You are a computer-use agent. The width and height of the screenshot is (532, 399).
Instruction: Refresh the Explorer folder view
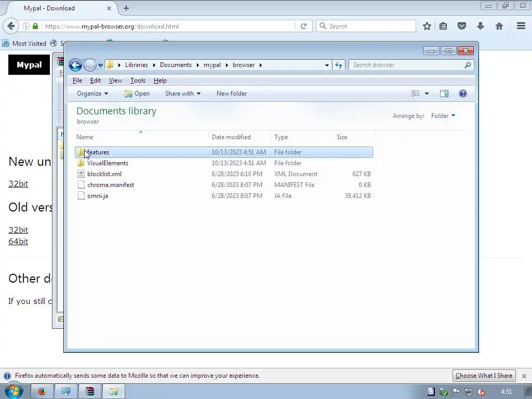(339, 65)
